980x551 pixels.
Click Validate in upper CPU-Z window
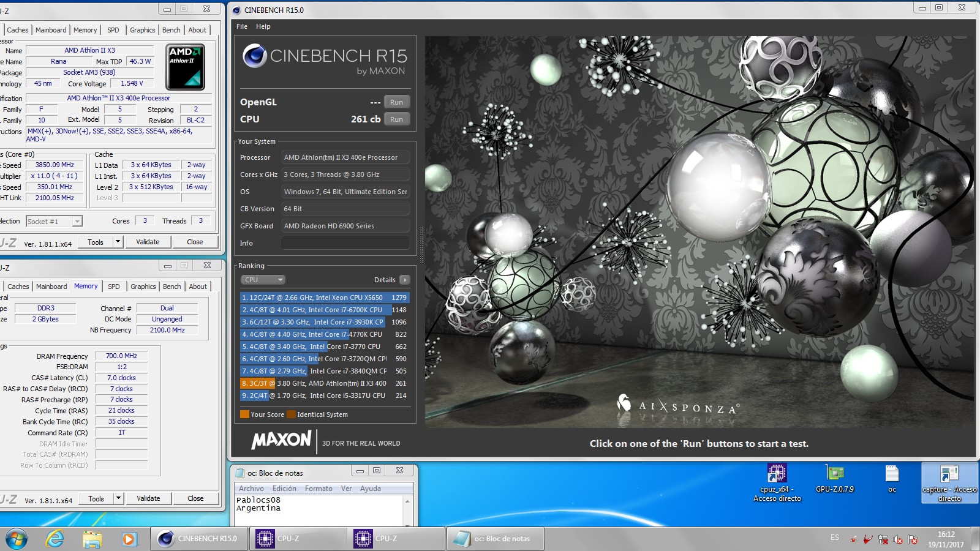point(148,242)
